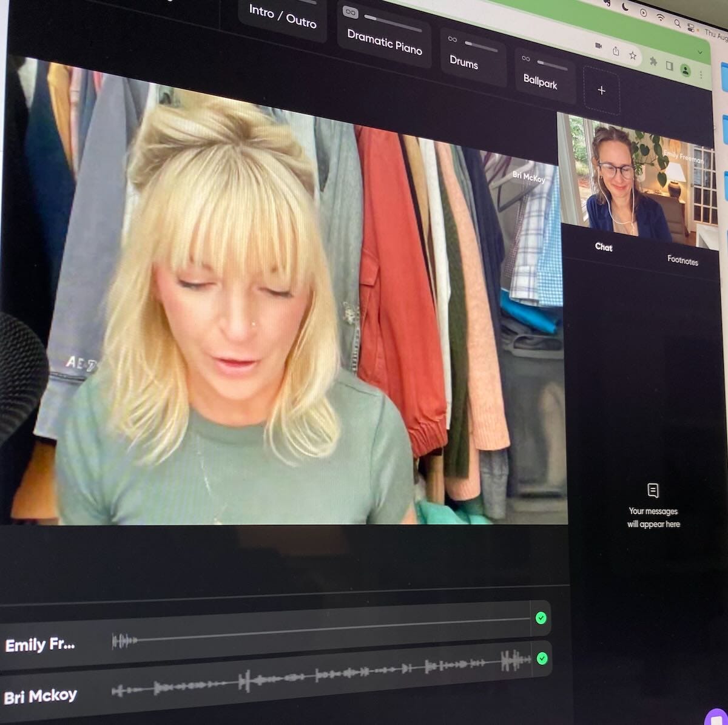The height and width of the screenshot is (725, 728).
Task: Toggle the browser side panel icon
Action: click(670, 65)
